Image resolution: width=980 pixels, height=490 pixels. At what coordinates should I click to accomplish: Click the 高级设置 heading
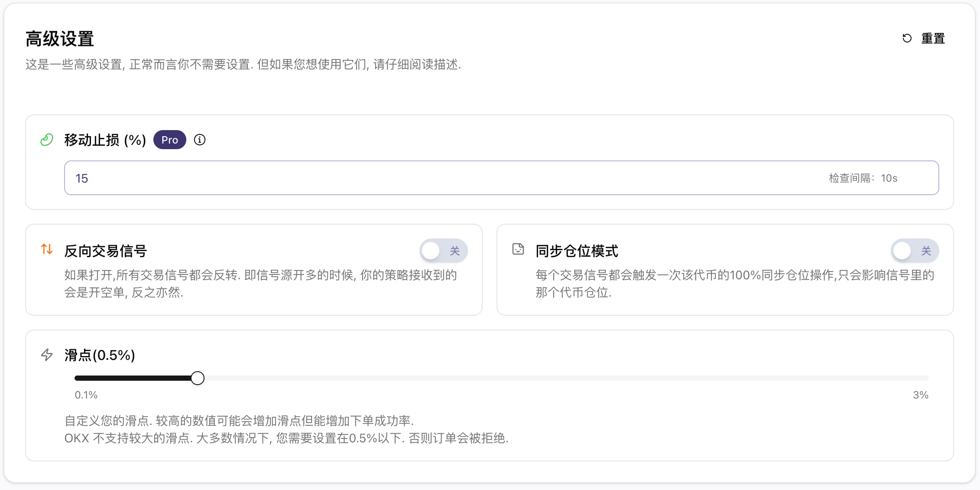pos(59,39)
